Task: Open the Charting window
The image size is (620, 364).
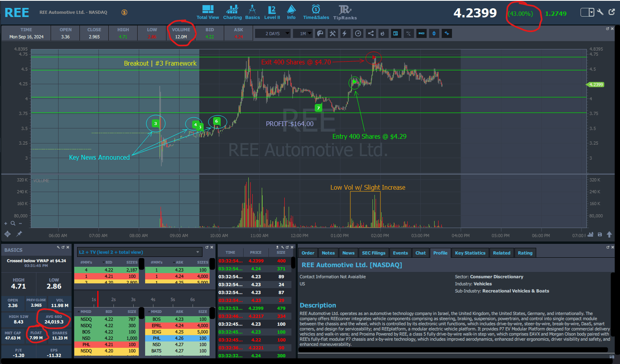Action: tap(232, 12)
